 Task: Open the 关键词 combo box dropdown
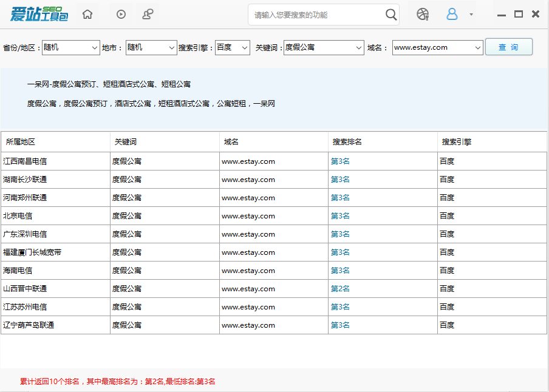(358, 47)
